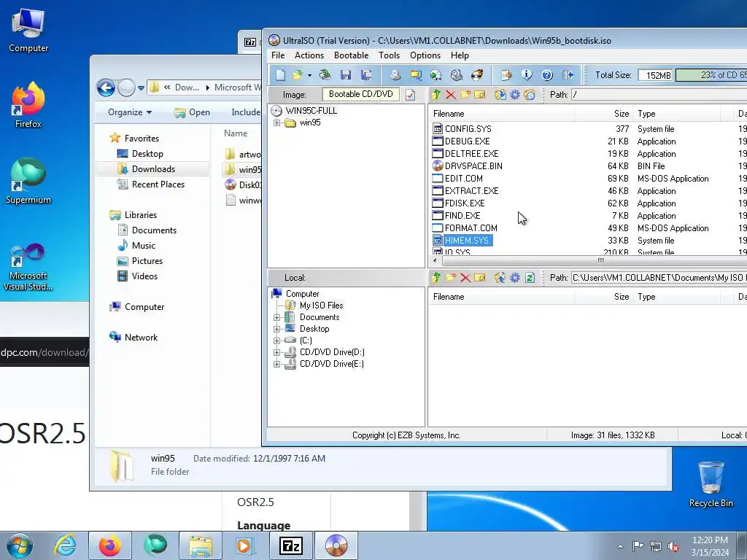Open the Help menu in UltraISO
The width and height of the screenshot is (747, 560).
[460, 55]
